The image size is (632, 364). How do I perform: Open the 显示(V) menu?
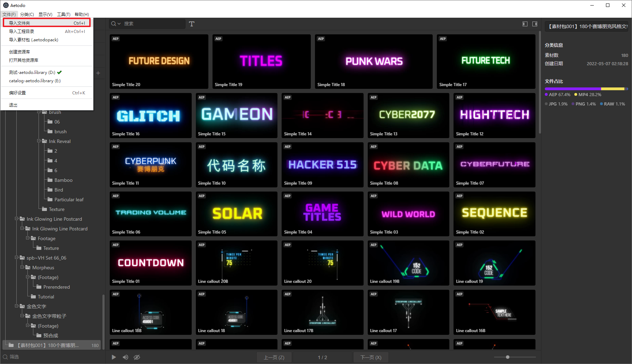tap(45, 14)
